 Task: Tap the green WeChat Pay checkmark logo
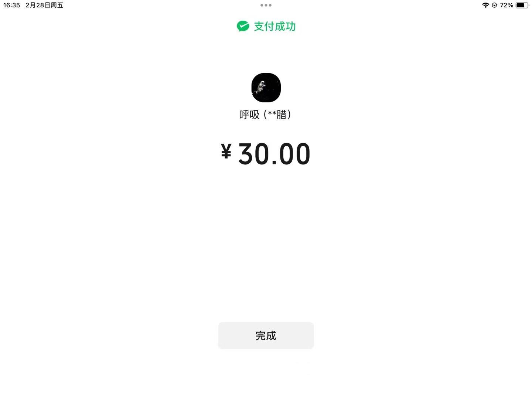click(243, 26)
